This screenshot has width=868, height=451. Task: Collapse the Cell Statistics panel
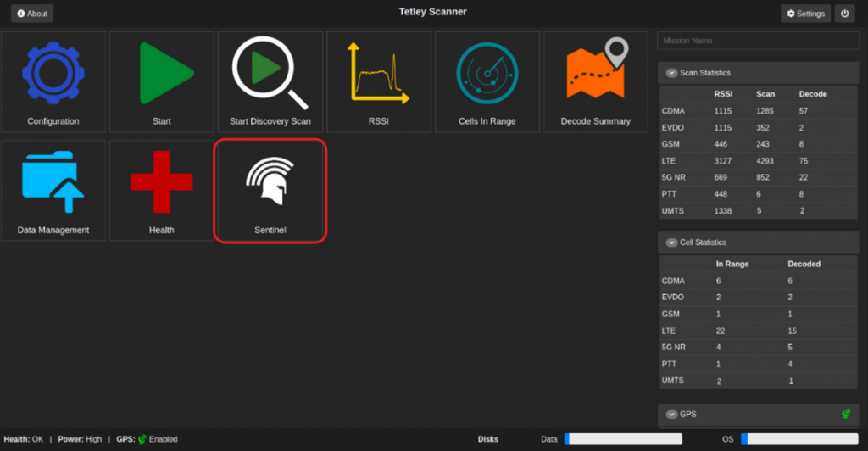coord(672,242)
